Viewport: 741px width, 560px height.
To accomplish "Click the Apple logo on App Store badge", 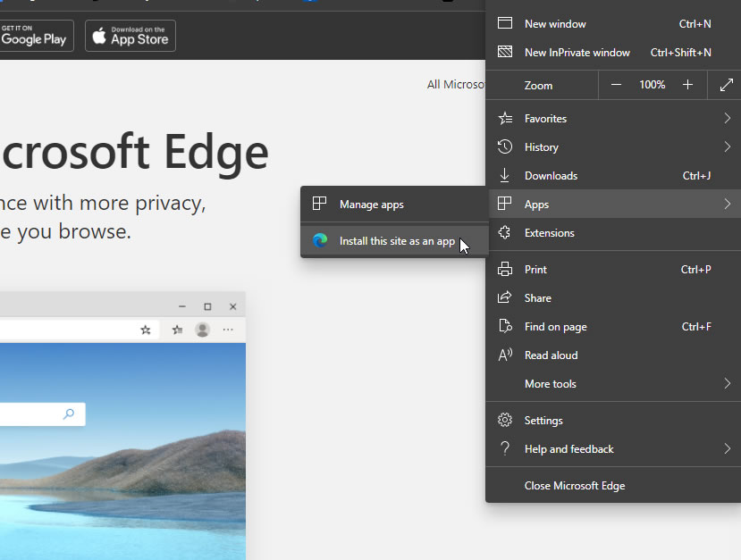I will [98, 36].
